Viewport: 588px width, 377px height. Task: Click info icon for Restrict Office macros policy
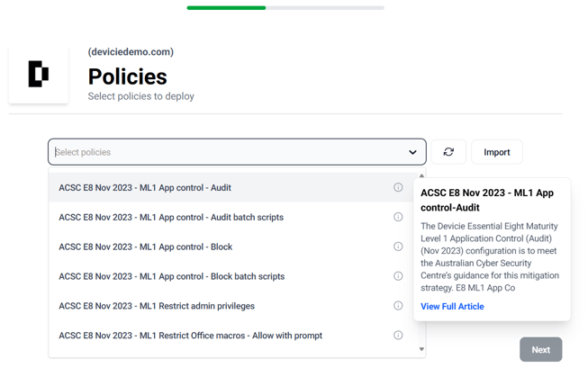pos(398,335)
